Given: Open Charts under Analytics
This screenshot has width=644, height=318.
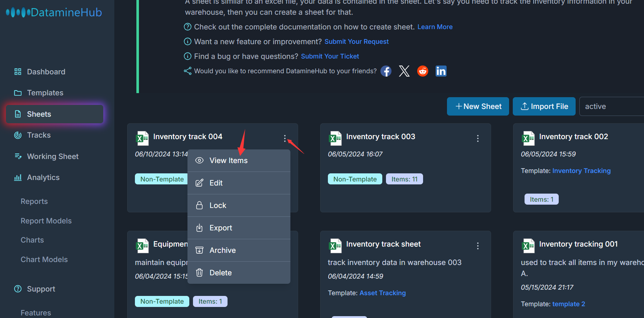Looking at the screenshot, I should point(32,240).
